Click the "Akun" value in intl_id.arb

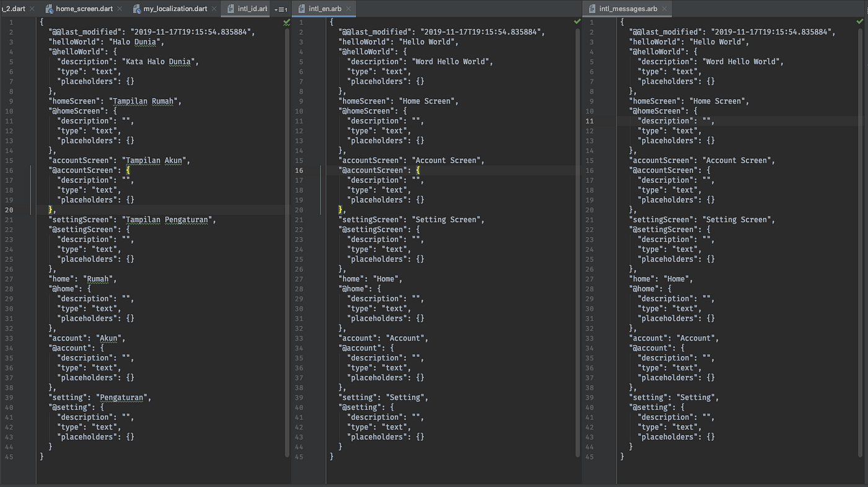coord(108,338)
